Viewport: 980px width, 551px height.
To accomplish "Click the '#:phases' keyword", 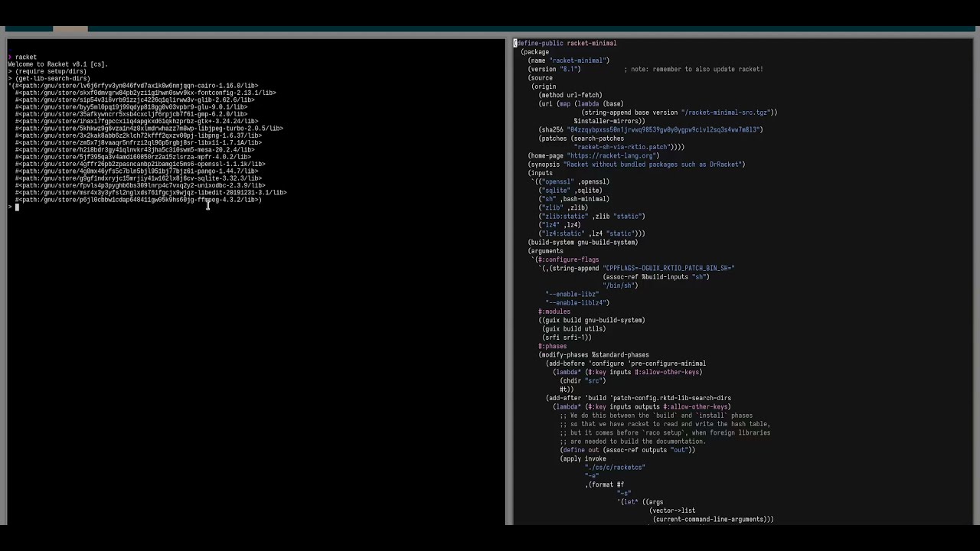I will coord(553,346).
